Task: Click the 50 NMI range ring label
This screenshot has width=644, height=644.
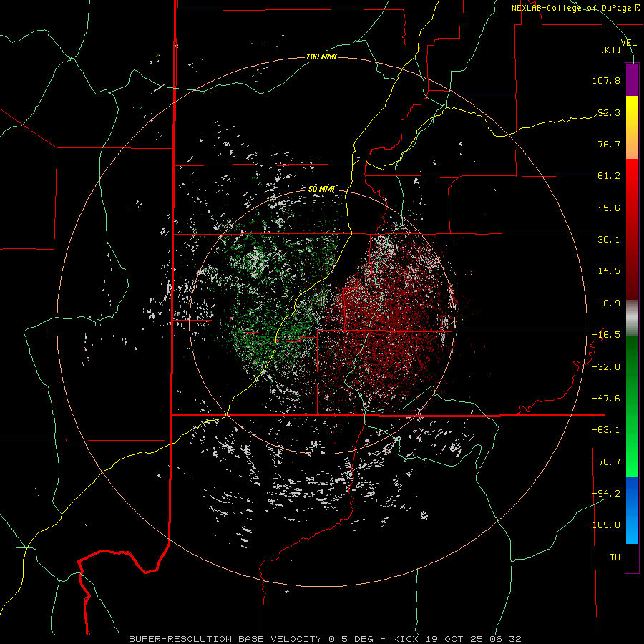Action: (x=321, y=189)
